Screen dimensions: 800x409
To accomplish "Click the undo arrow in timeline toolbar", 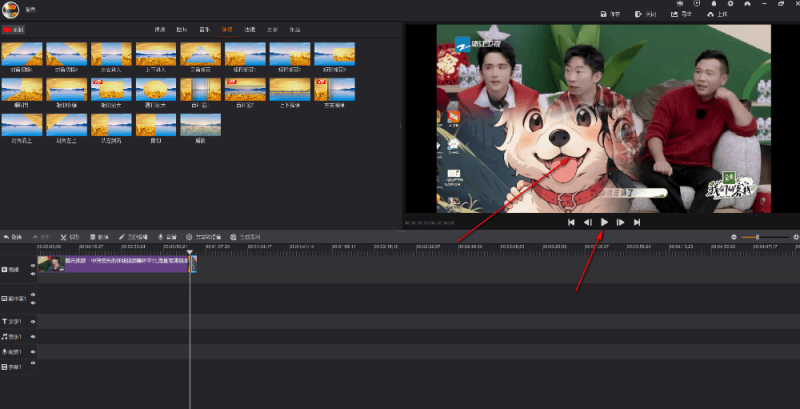I will click(x=5, y=237).
